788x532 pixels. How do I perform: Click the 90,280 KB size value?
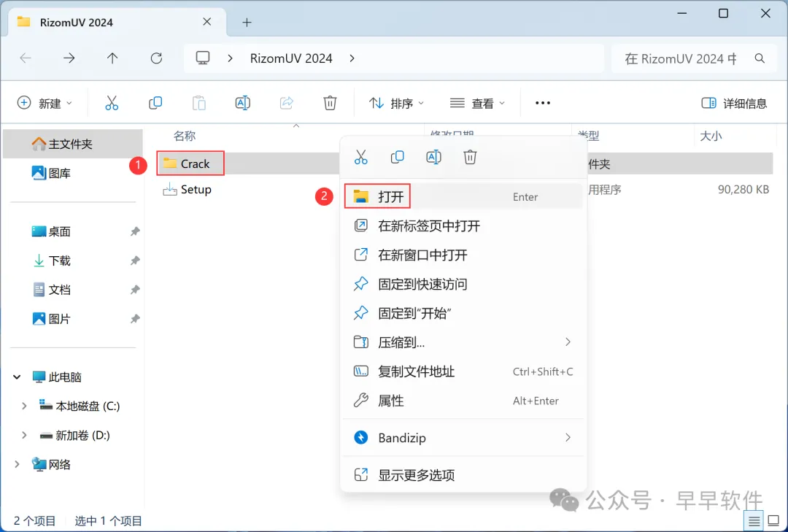coord(743,190)
